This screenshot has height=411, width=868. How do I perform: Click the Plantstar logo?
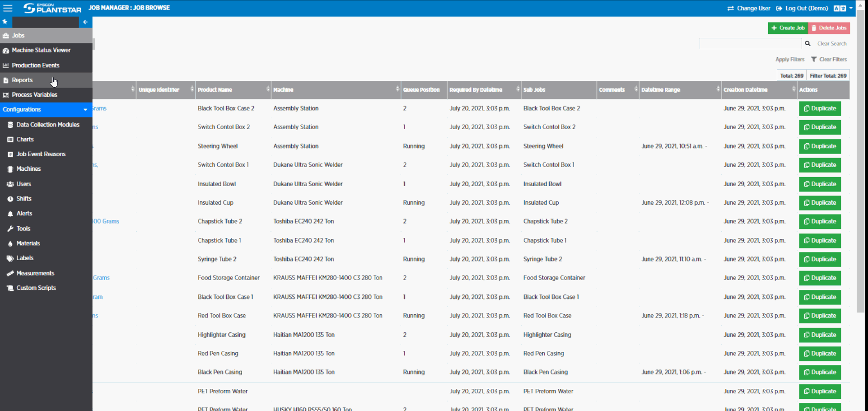pos(52,8)
